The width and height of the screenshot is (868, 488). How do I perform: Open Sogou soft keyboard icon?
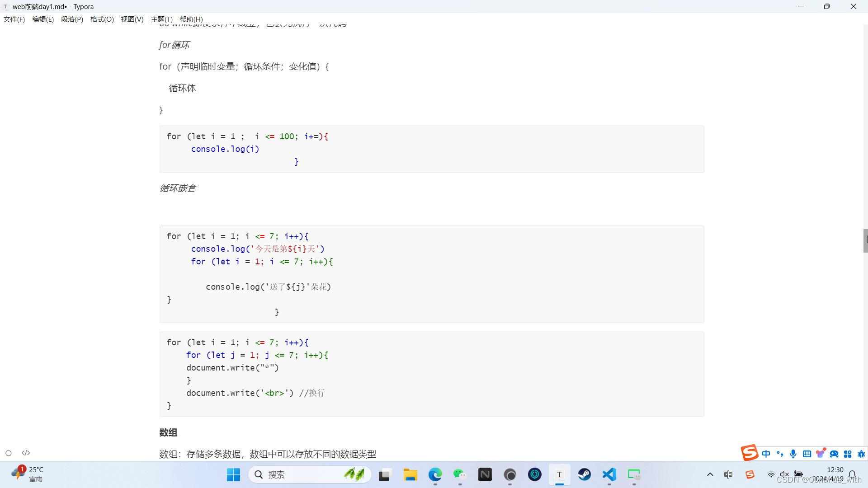click(807, 454)
